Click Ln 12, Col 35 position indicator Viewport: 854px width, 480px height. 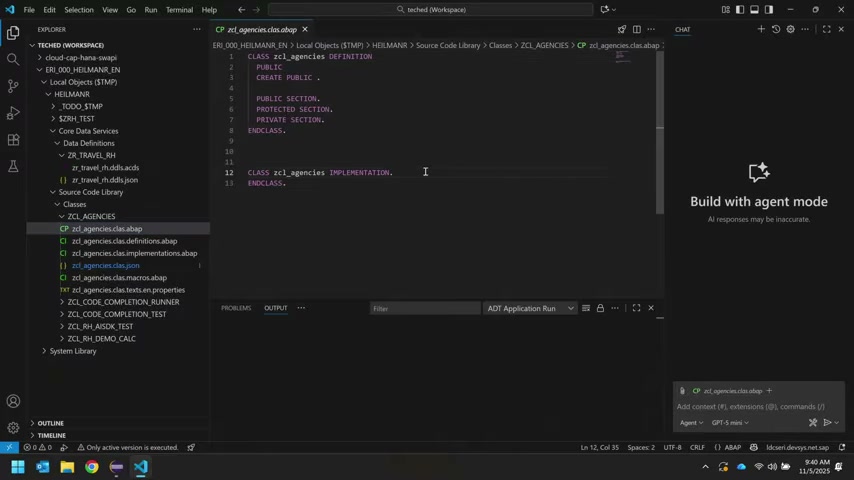pyautogui.click(x=600, y=447)
